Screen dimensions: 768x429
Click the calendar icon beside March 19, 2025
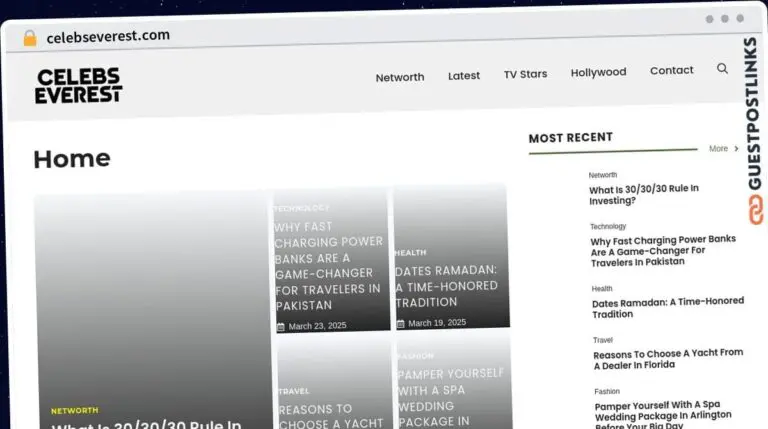[x=400, y=323]
